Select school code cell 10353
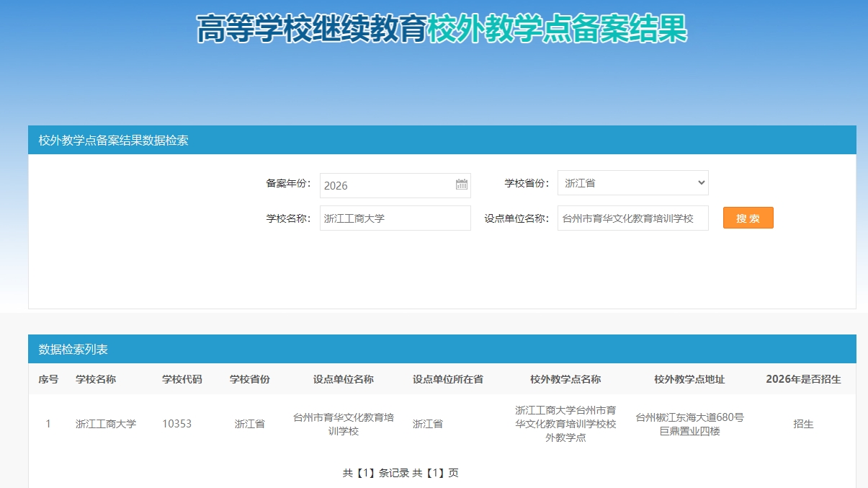868x488 pixels. tap(177, 424)
